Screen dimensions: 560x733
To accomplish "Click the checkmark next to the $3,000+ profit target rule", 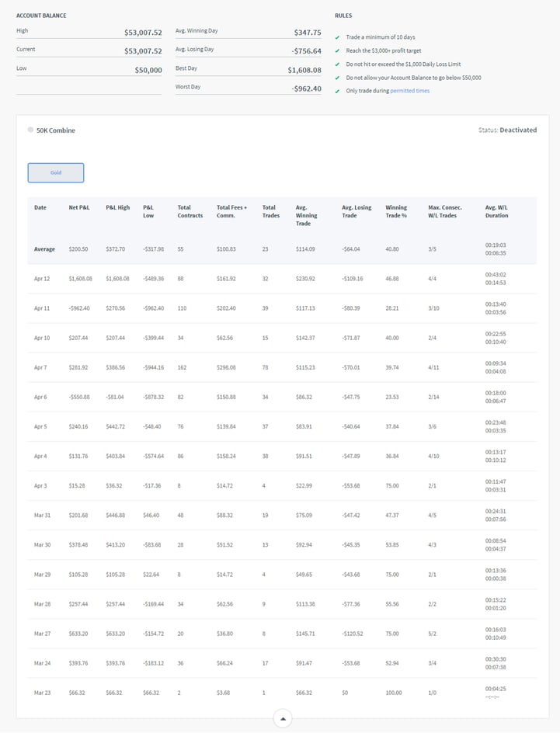I will (x=337, y=50).
